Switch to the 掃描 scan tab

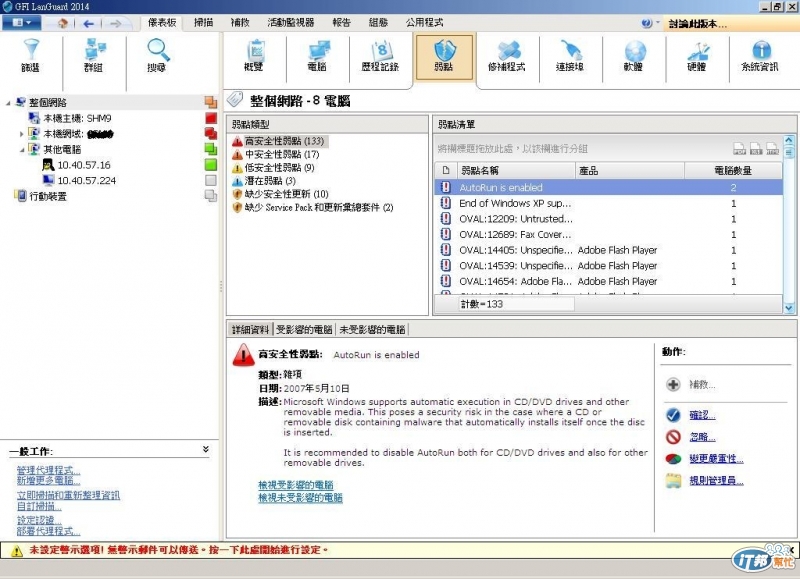(204, 22)
